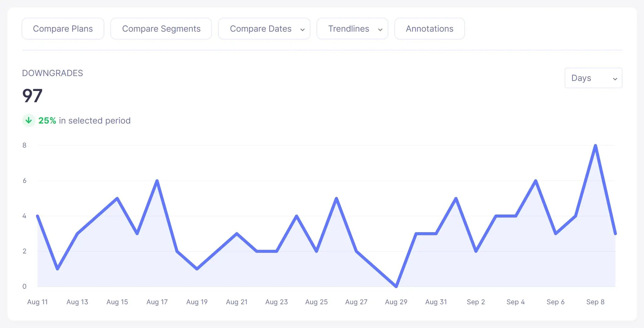
Task: Click the green down-arrow trend icon
Action: tap(29, 120)
